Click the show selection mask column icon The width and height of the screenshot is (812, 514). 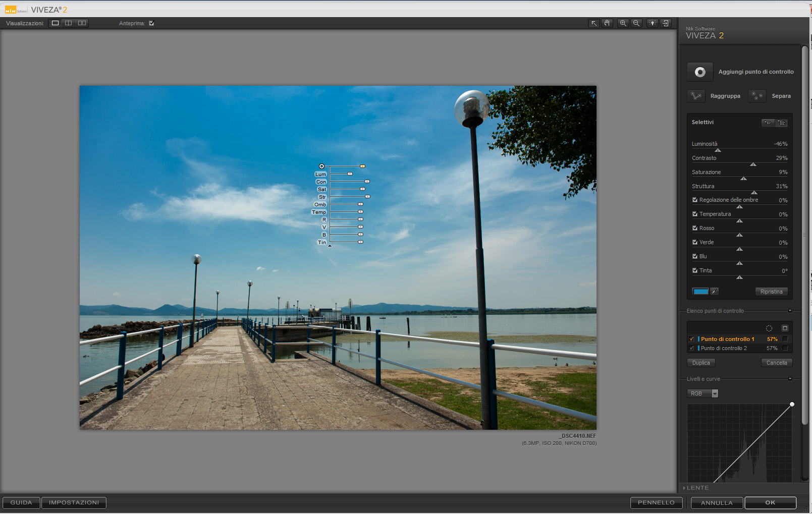[x=785, y=328]
